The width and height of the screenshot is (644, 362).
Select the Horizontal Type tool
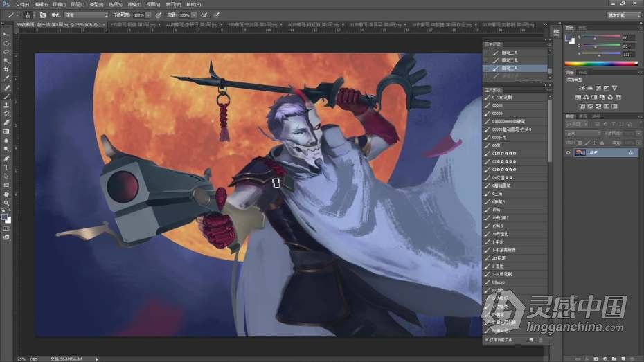[x=6, y=168]
